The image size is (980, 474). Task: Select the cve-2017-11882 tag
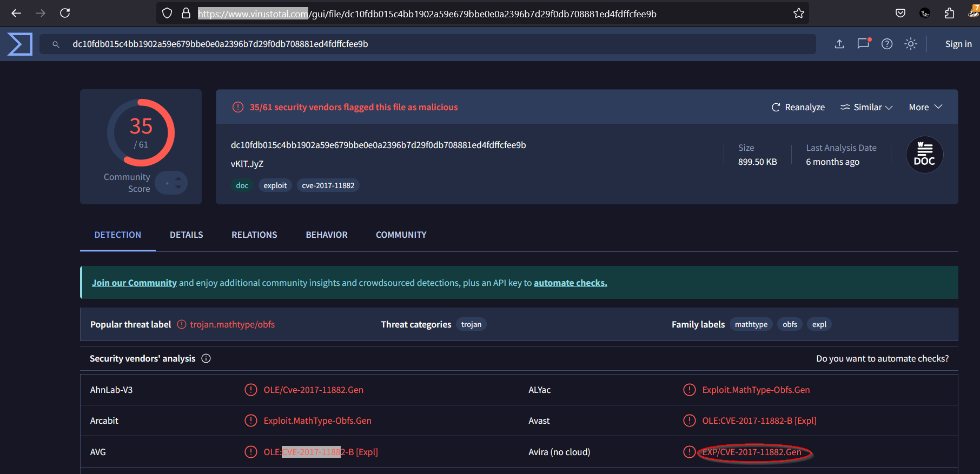pos(328,185)
